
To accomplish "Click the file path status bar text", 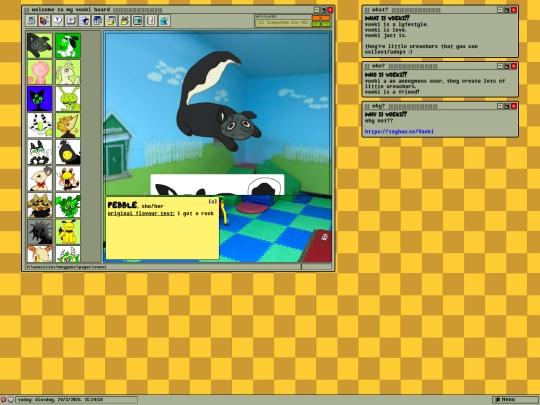I will click(66, 267).
